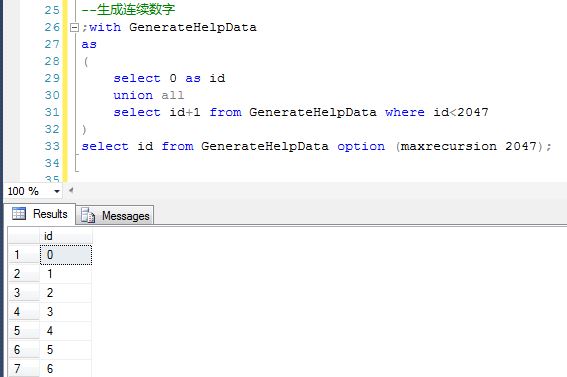Click the top-left corner cell of results grid
The image size is (567, 377).
(24, 236)
